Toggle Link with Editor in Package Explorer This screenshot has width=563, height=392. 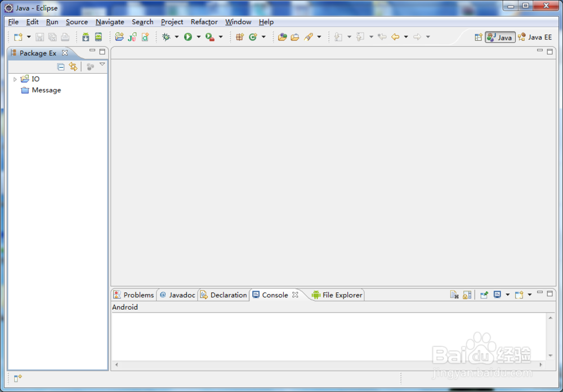pyautogui.click(x=73, y=67)
